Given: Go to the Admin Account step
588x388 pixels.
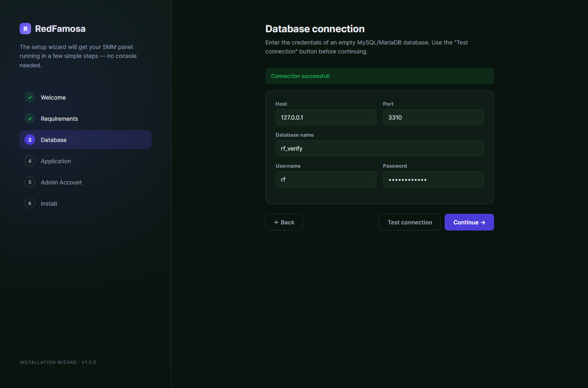Looking at the screenshot, I should [x=85, y=182].
